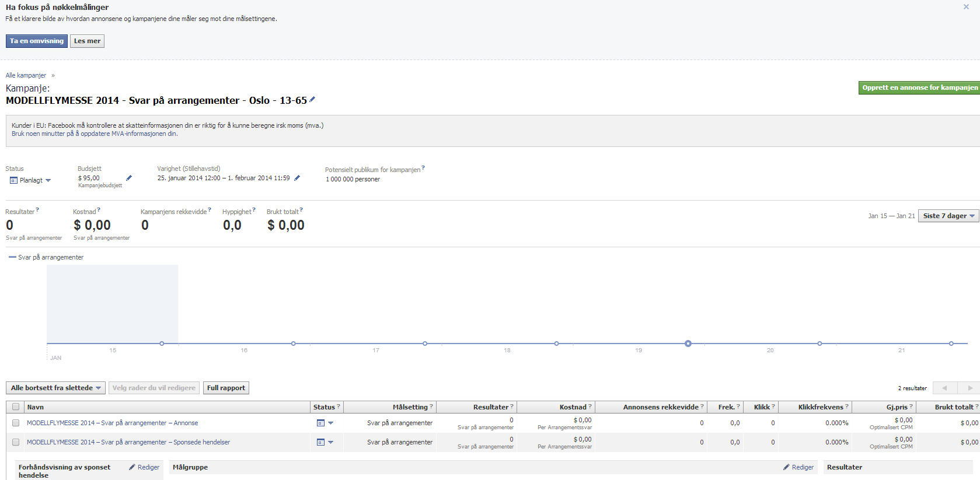Edit campaign name with pencil icon
Image resolution: width=980 pixels, height=480 pixels.
pyautogui.click(x=312, y=100)
